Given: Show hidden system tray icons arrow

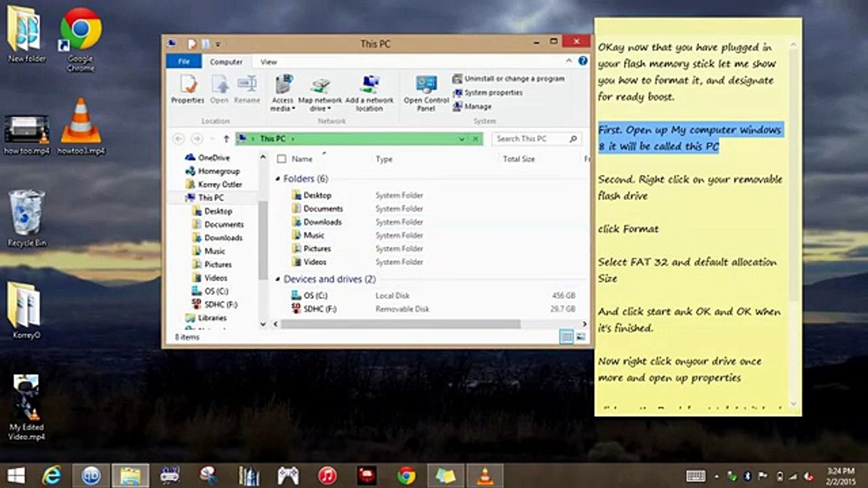Looking at the screenshot, I should (x=716, y=476).
